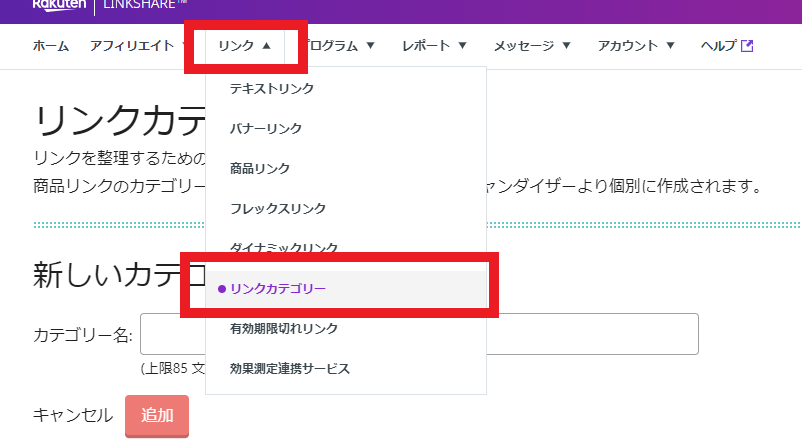Click the カテゴリー名 text field
Viewport: 802px width, 446px height.
(420, 334)
